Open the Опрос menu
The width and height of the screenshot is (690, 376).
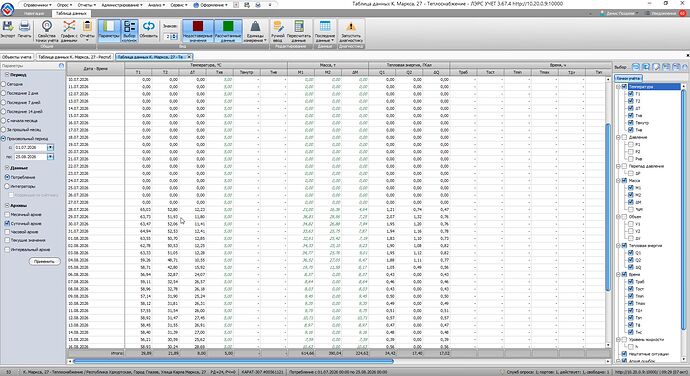64,5
